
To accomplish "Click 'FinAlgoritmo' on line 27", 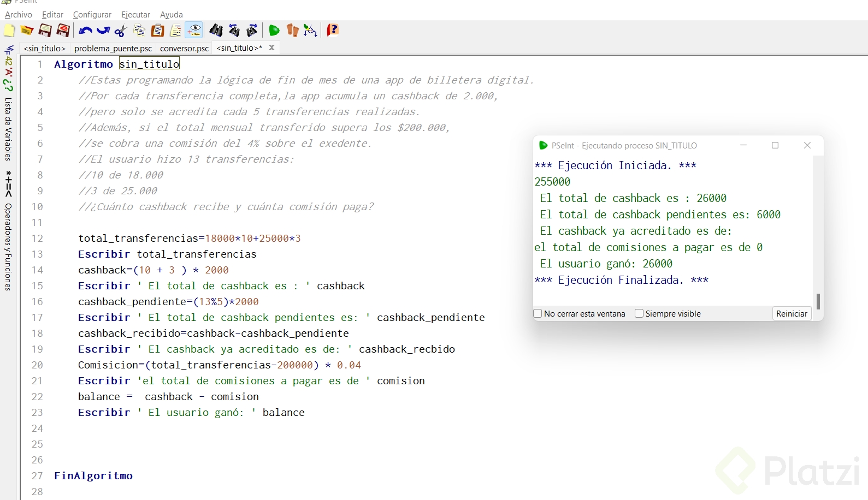I will tap(93, 475).
